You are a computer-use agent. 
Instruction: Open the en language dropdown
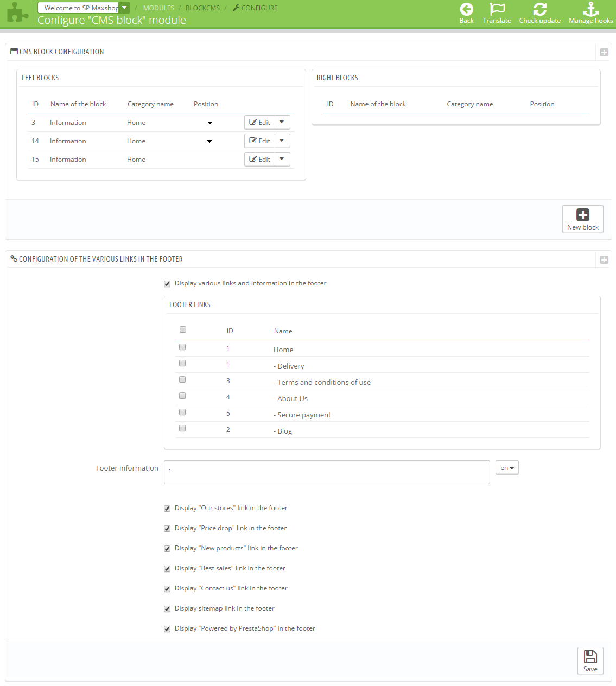[x=507, y=468]
